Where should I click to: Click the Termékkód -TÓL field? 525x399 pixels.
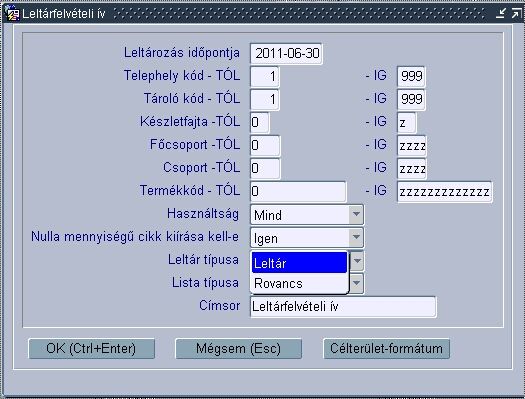pyautogui.click(x=298, y=192)
